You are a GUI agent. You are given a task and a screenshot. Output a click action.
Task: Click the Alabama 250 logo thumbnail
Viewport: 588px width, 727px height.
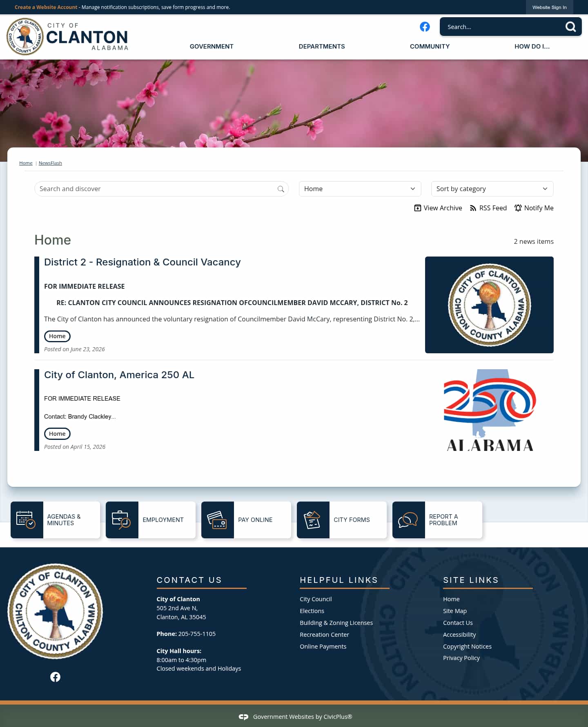pos(489,410)
